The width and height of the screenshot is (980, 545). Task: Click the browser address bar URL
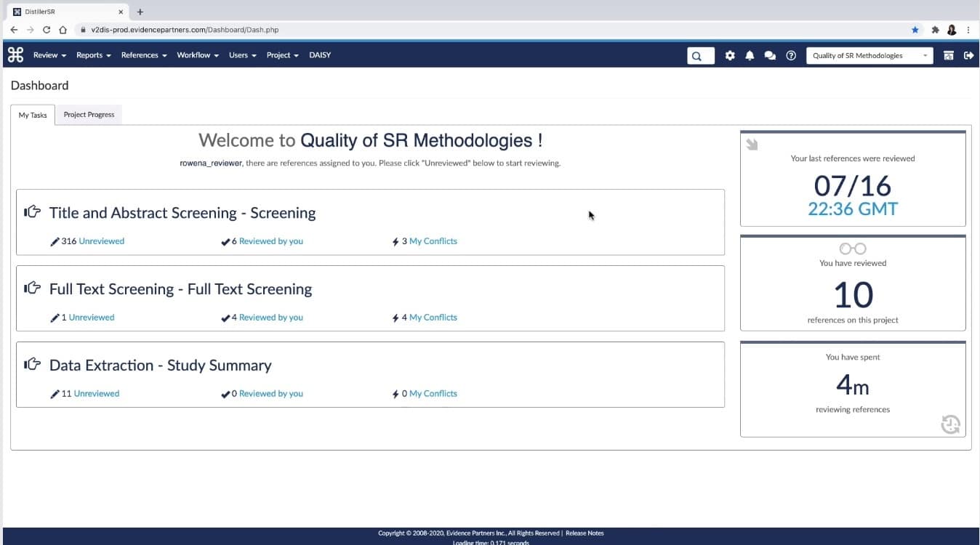[x=185, y=30]
